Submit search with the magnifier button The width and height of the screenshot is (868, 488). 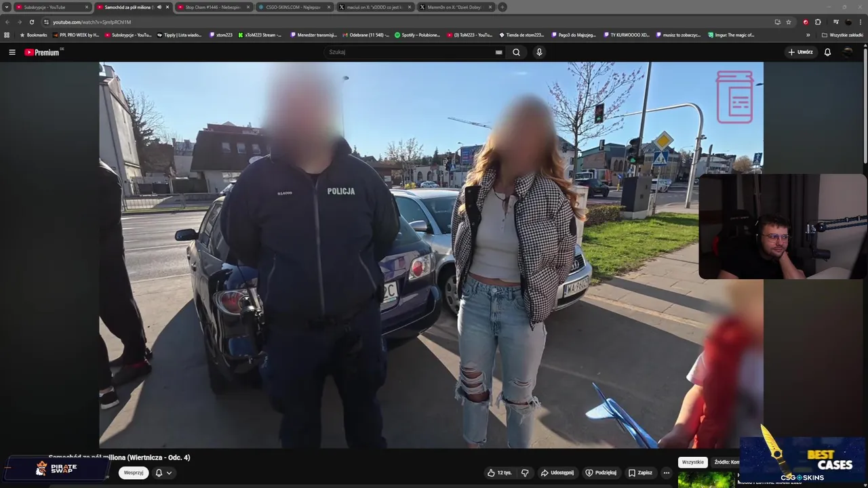coord(516,52)
